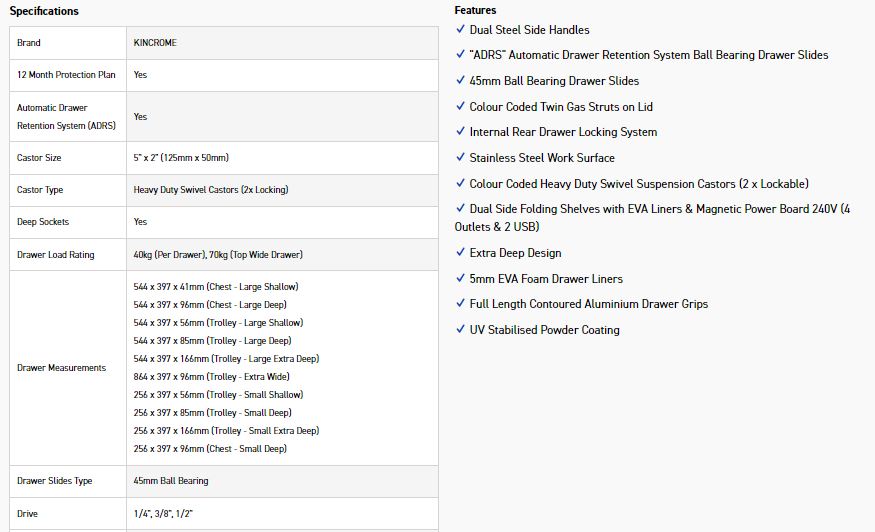Click the checkmark by Colour Coded Twin Gas Struts
This screenshot has width=875, height=532.
(x=460, y=107)
